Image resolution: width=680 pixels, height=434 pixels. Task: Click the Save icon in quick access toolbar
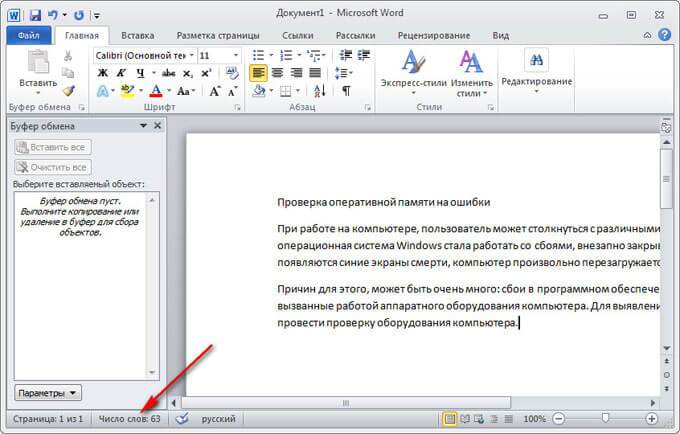(x=35, y=16)
